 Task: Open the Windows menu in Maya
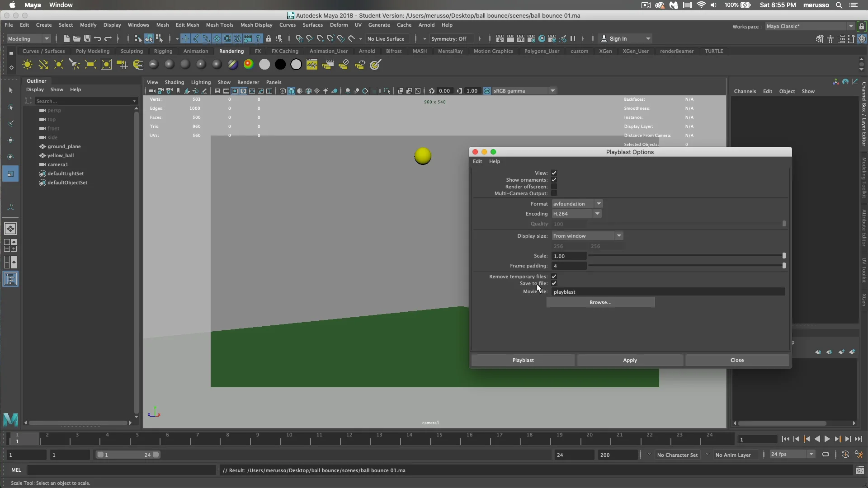tap(138, 25)
